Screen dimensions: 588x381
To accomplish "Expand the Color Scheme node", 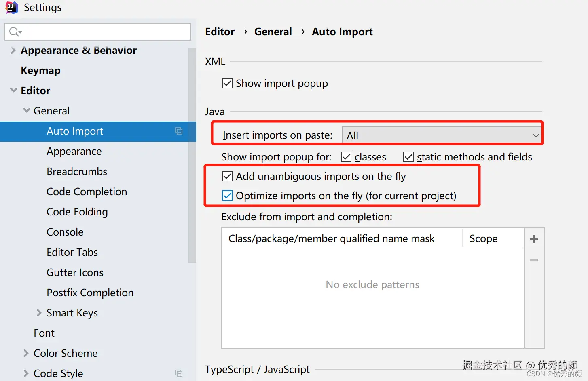I will click(26, 353).
